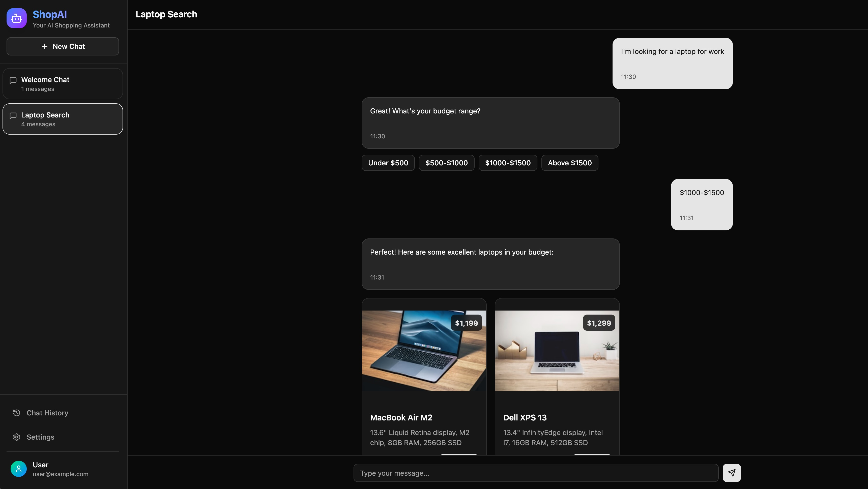Send message with paper plane icon
The image size is (868, 489).
tap(732, 473)
